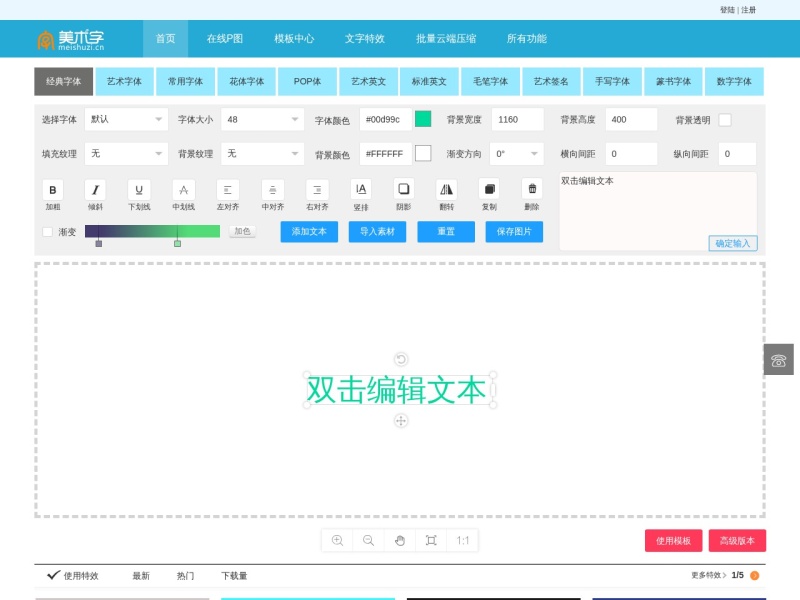The image size is (800, 600).
Task: Align text right (右对齐)
Action: pyautogui.click(x=317, y=190)
